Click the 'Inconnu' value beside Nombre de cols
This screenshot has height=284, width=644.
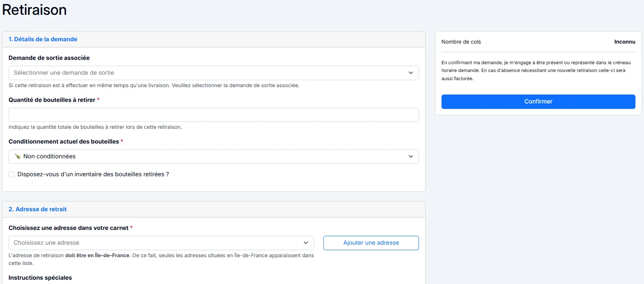pos(625,42)
